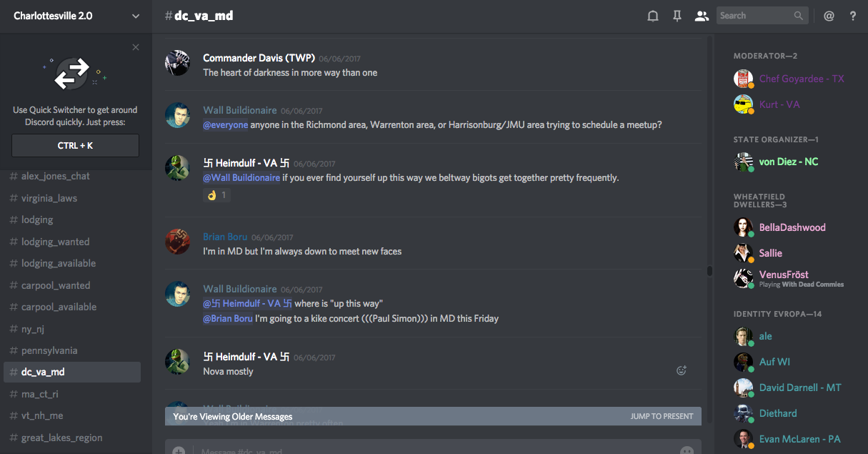Select the great_lakes_region channel
This screenshot has height=454, width=868.
coord(61,438)
